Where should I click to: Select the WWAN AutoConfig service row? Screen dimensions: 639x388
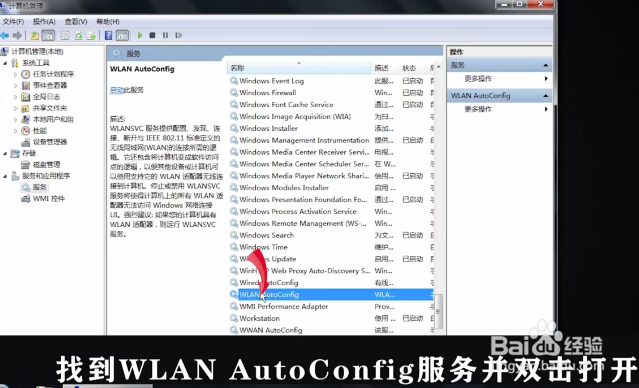330,330
